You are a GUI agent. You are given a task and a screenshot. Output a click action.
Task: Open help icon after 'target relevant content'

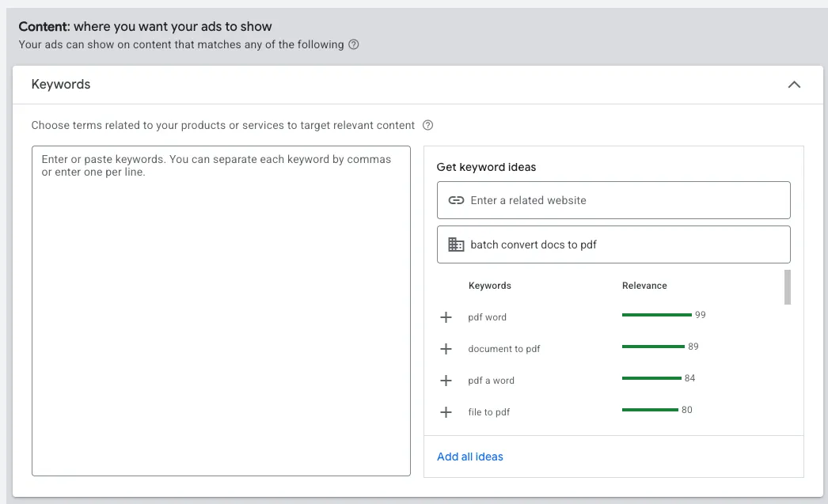tap(428, 125)
